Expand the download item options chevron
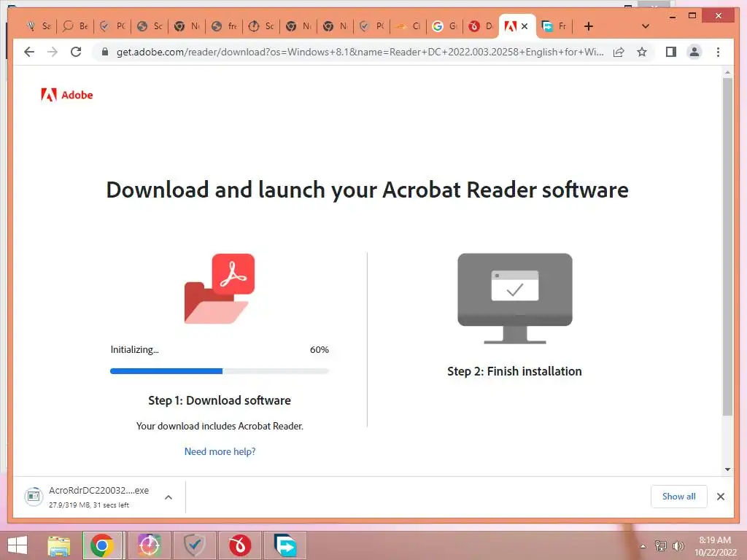This screenshot has height=560, width=747. [x=169, y=497]
